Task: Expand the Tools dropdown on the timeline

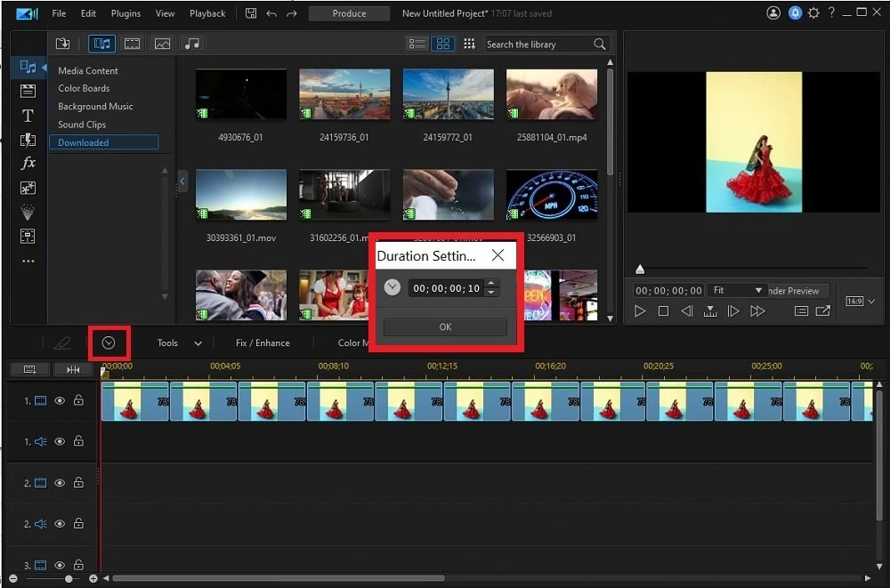Action: (198, 342)
